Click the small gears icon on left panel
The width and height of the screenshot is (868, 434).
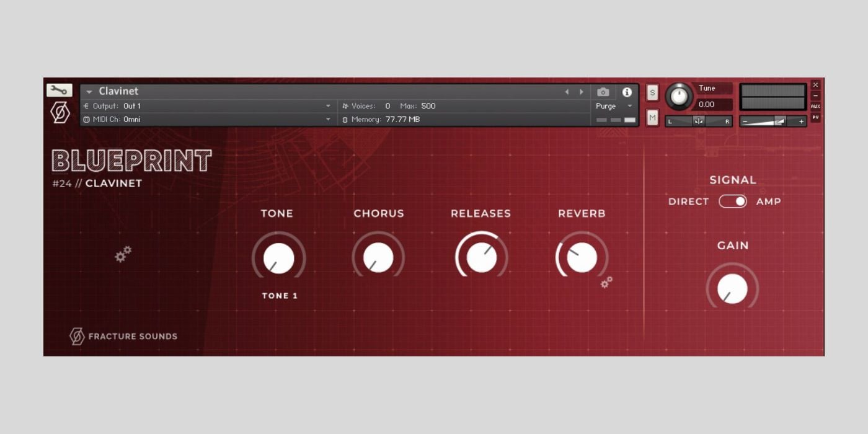(x=123, y=254)
